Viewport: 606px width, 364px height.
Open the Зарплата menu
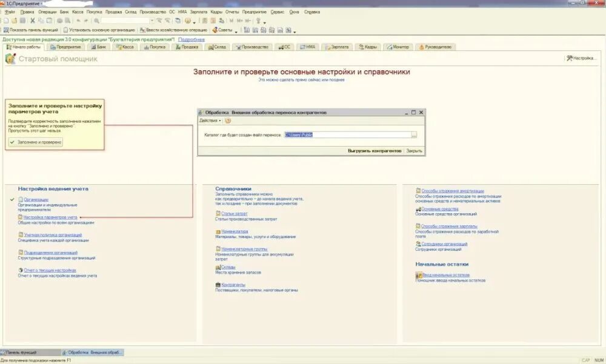coord(199,12)
